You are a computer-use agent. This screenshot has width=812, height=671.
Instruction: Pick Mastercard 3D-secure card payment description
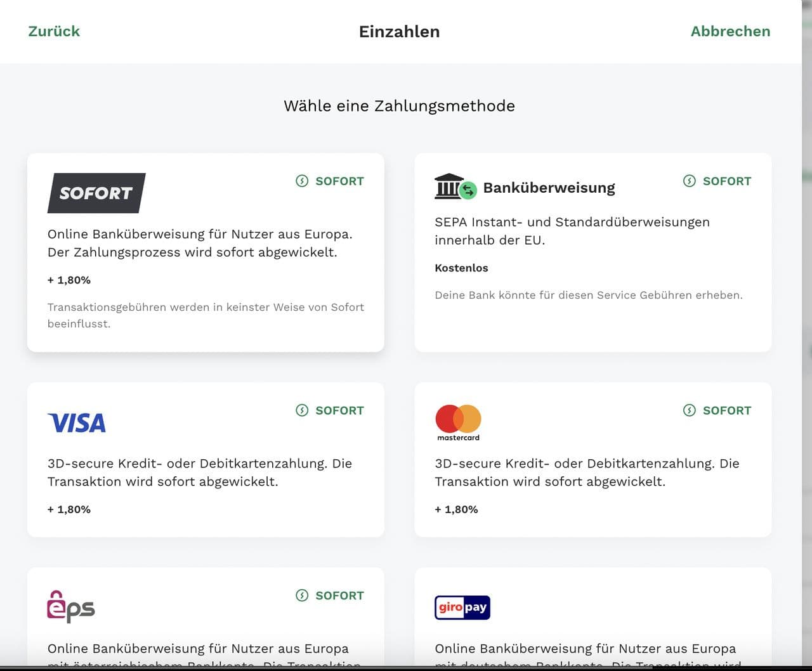(x=587, y=472)
